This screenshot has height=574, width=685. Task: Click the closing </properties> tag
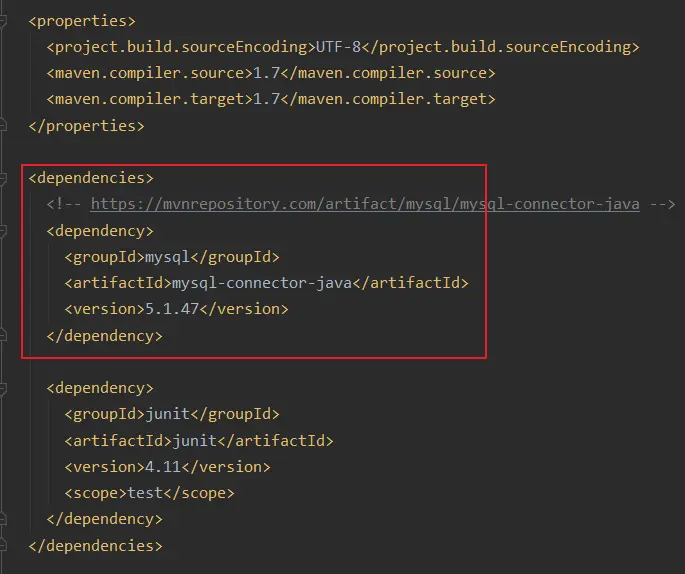tap(86, 126)
